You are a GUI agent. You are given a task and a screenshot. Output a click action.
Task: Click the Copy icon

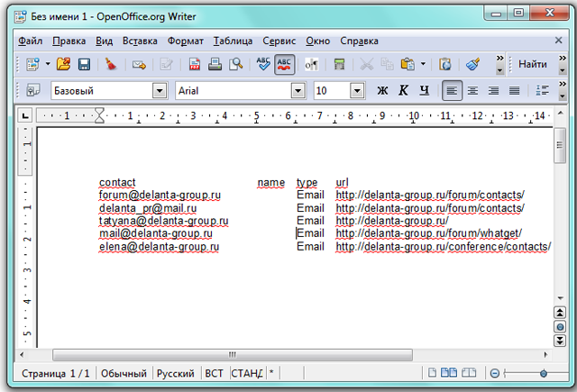pos(387,64)
